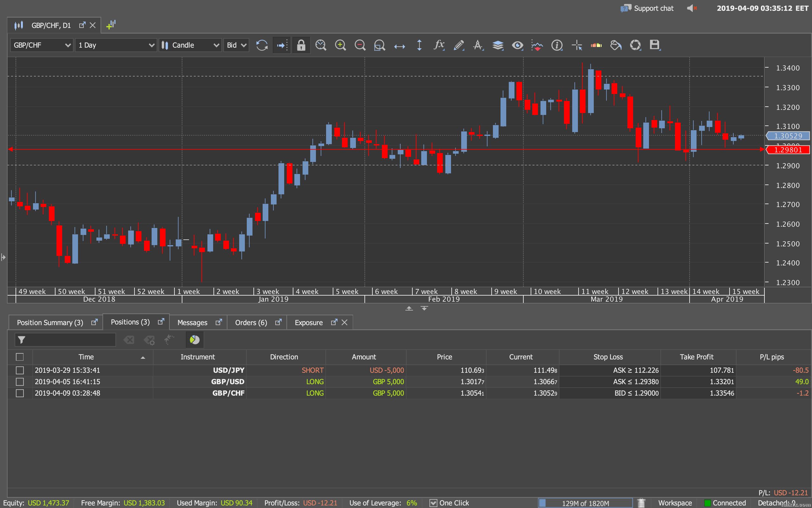Select the crosshair cursor tool
Viewport: 812px width, 508px height.
pyautogui.click(x=576, y=45)
